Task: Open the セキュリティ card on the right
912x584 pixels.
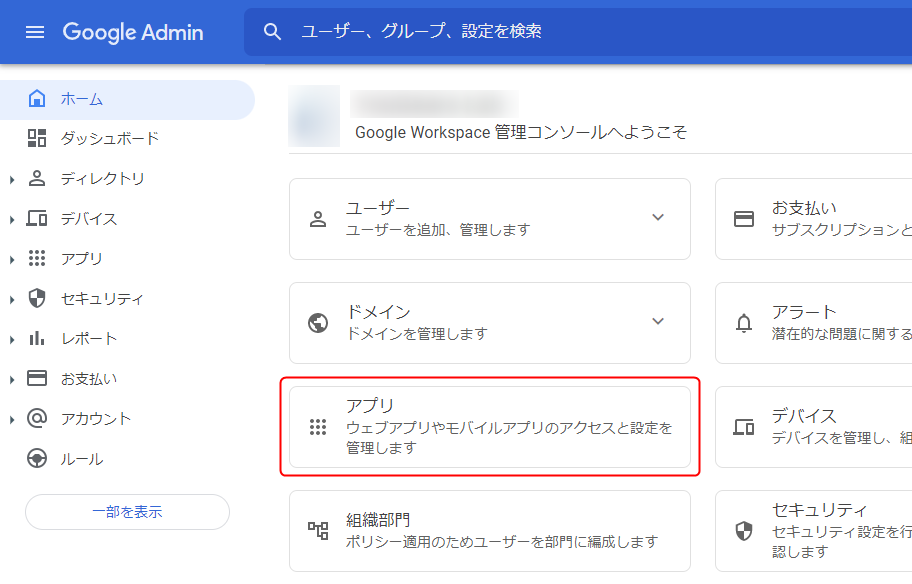Action: click(x=820, y=510)
